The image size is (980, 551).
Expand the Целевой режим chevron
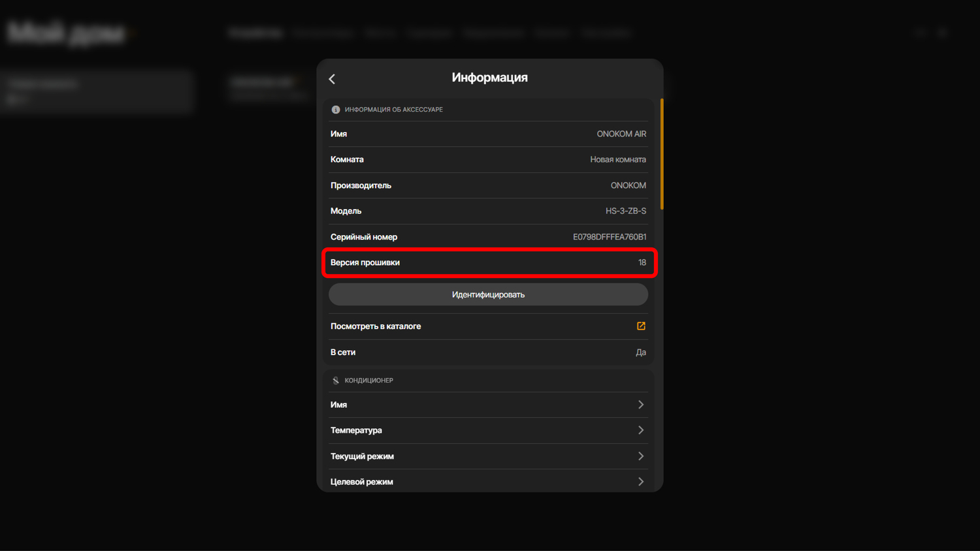pyautogui.click(x=640, y=482)
